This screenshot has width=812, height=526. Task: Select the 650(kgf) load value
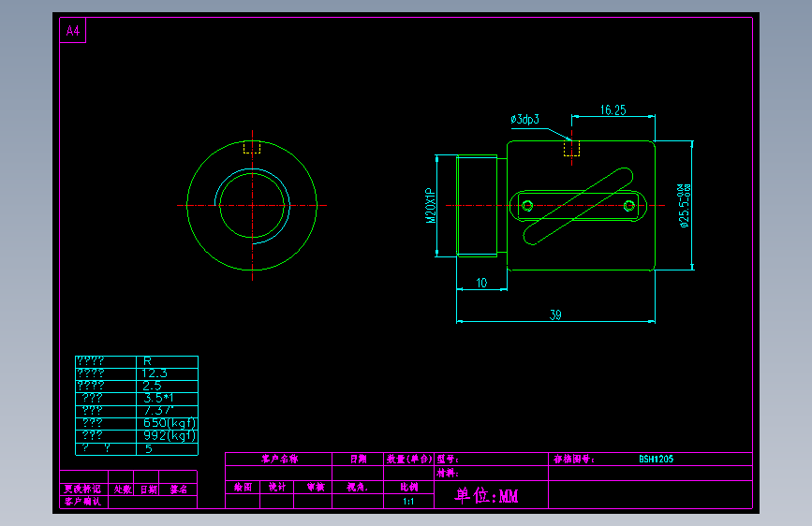(x=170, y=423)
